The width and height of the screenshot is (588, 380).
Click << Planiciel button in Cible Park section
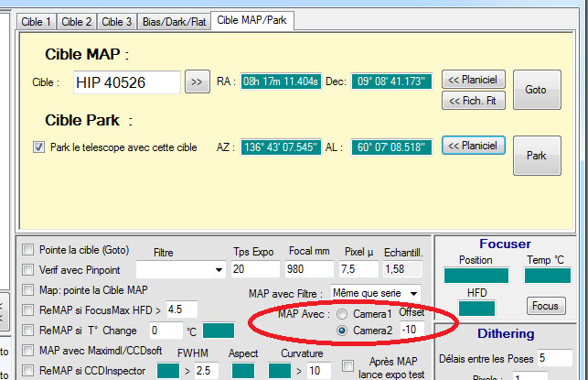click(x=474, y=146)
